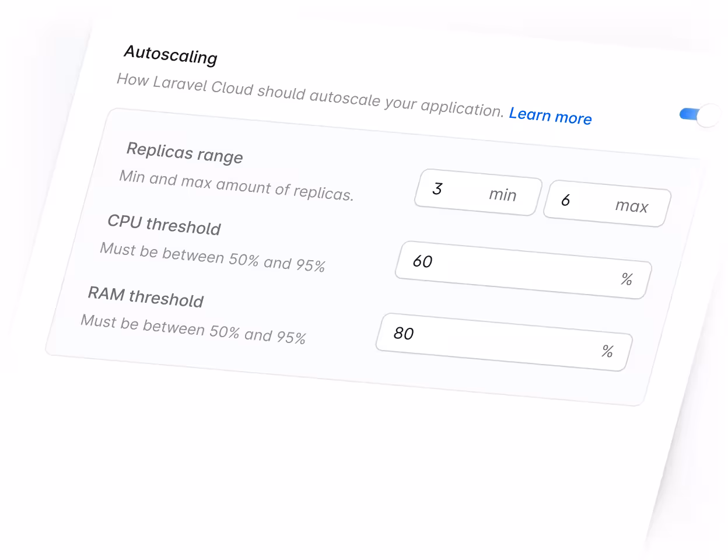This screenshot has height=560, width=728.
Task: Click the percent sign beside CPU threshold
Action: (x=628, y=281)
